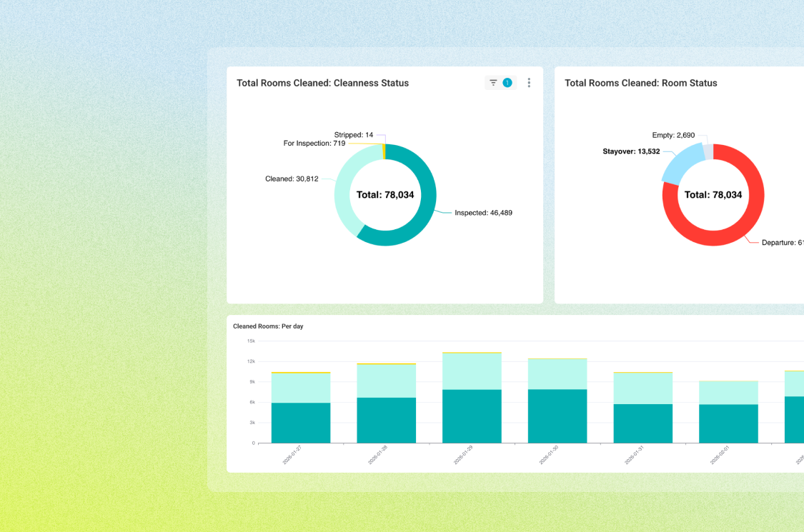804x532 pixels.
Task: Click the "Stripped: 14" label
Action: pos(352,135)
